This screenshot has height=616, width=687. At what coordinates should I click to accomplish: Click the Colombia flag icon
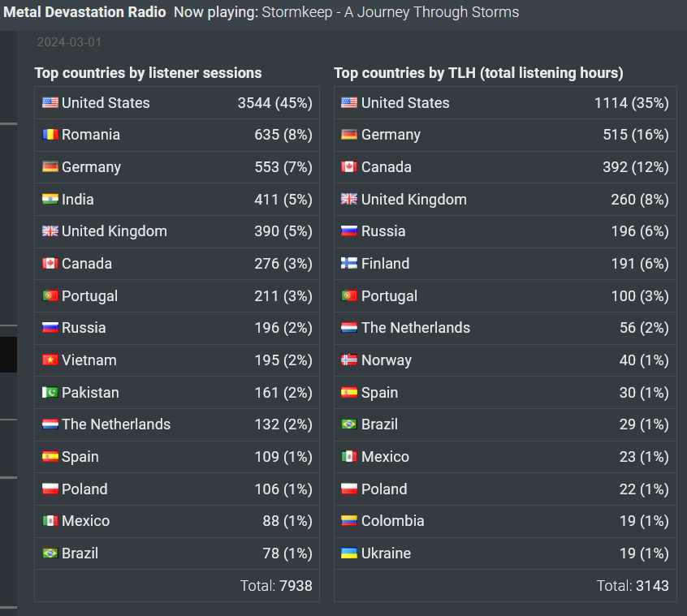(349, 520)
